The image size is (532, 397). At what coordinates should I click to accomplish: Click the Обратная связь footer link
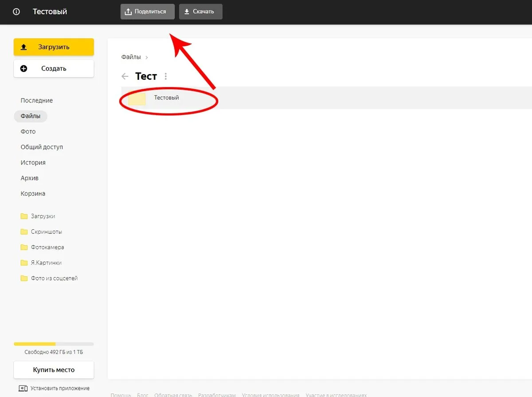pyautogui.click(x=173, y=395)
